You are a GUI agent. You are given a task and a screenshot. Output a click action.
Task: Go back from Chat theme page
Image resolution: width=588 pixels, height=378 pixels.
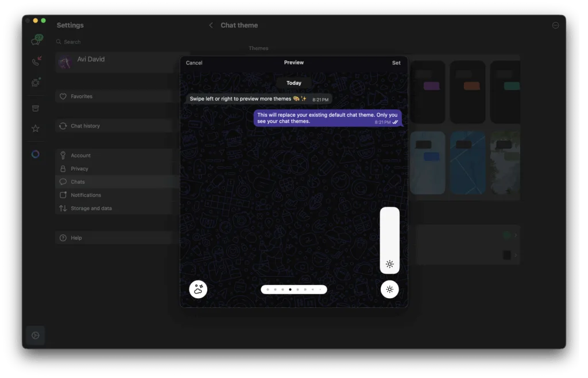[x=211, y=25]
